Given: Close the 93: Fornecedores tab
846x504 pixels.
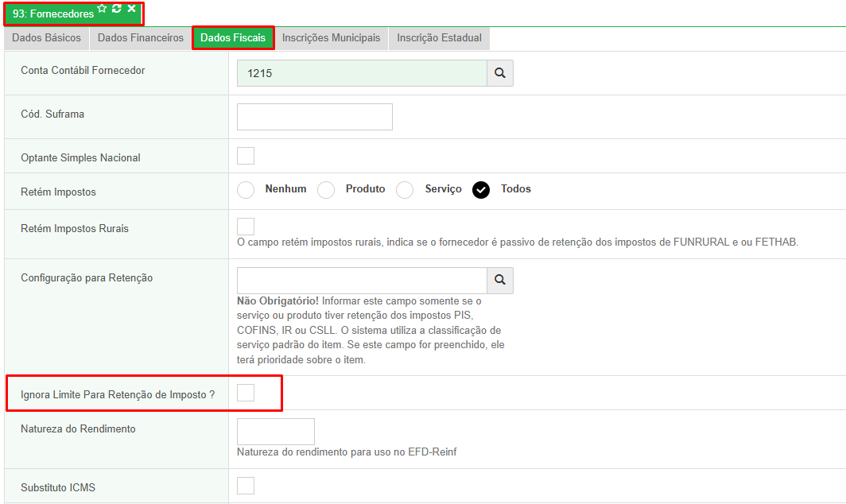Looking at the screenshot, I should 131,9.
